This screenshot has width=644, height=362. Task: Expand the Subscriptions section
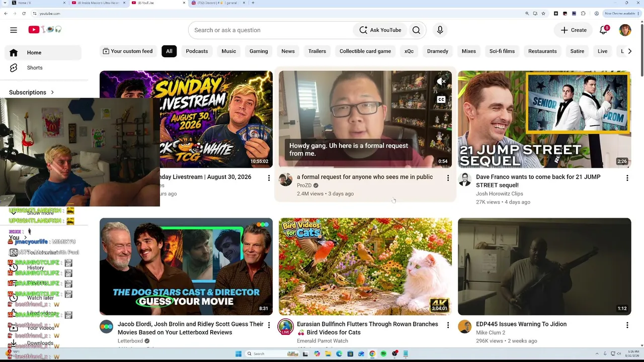(x=32, y=93)
